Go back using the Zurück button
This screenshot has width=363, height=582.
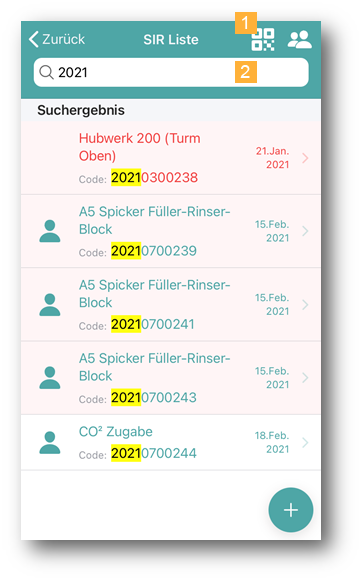pyautogui.click(x=57, y=39)
